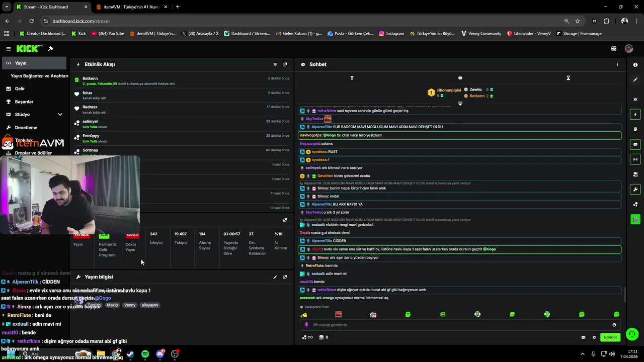644x362 pixels.
Task: Click the card icon left of the profile avatar
Action: (x=614, y=49)
